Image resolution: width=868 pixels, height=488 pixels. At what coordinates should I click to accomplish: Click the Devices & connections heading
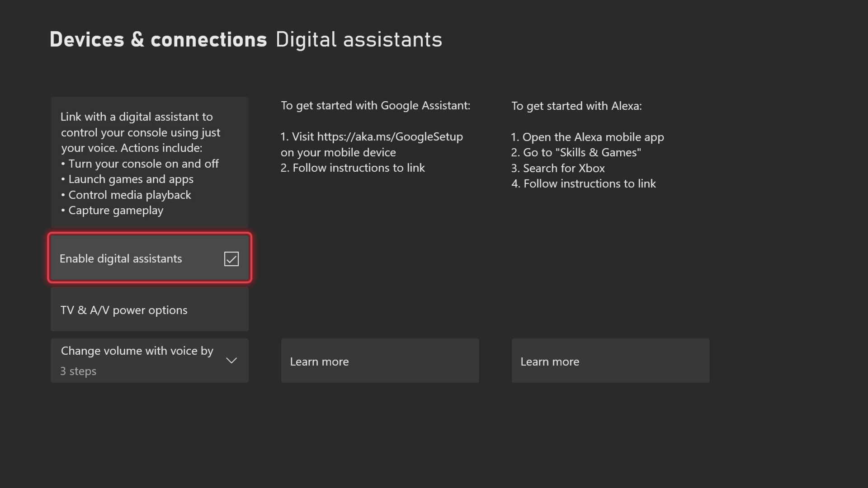[158, 40]
